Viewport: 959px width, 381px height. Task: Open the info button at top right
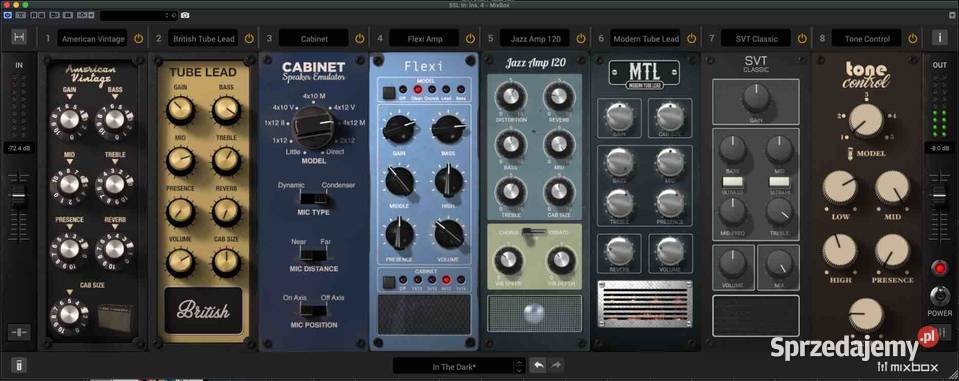(x=939, y=37)
